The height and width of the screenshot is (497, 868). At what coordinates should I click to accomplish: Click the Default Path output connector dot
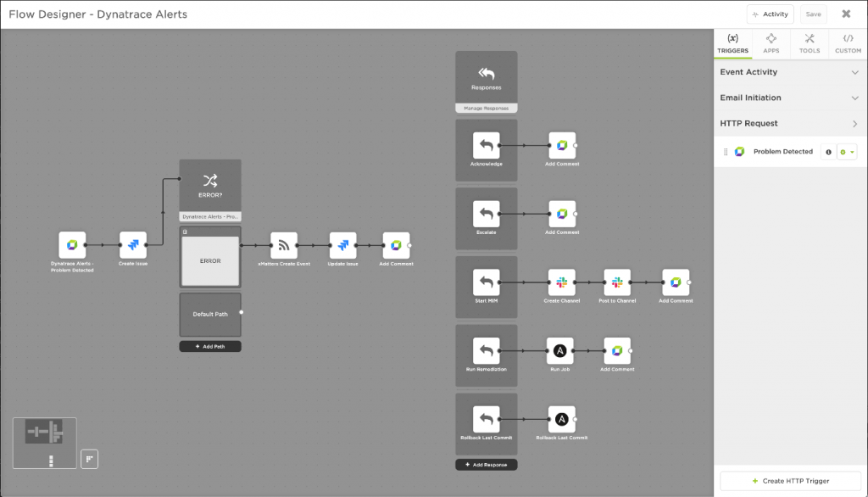click(x=242, y=312)
